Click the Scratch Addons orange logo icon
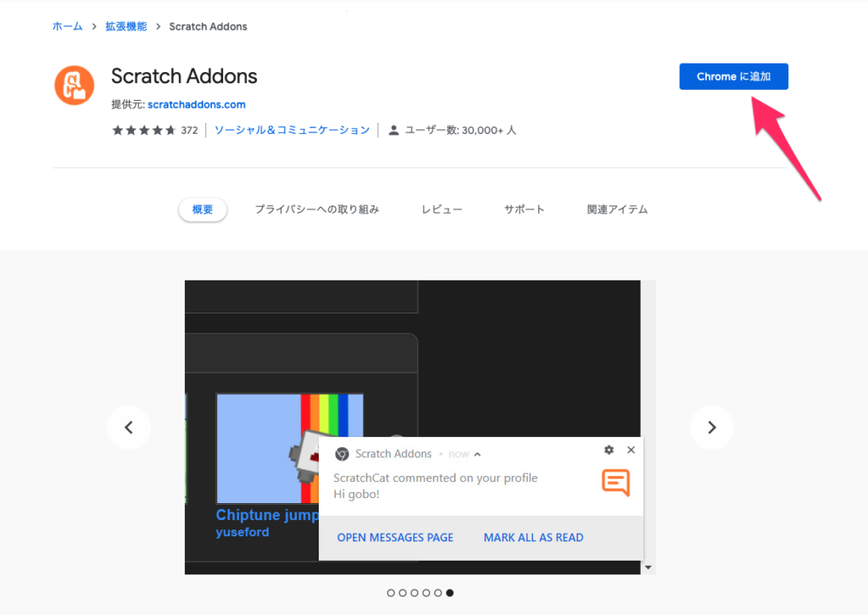Image resolution: width=868 pixels, height=615 pixels. coord(74,85)
